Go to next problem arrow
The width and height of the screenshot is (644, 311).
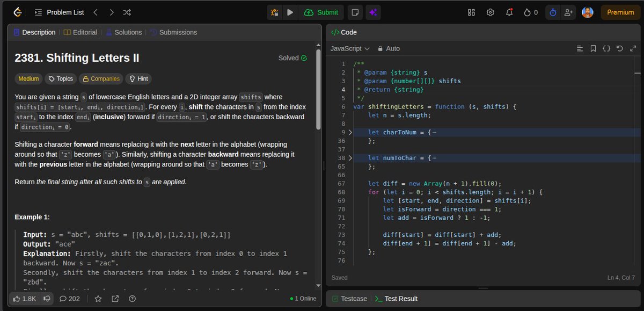111,12
